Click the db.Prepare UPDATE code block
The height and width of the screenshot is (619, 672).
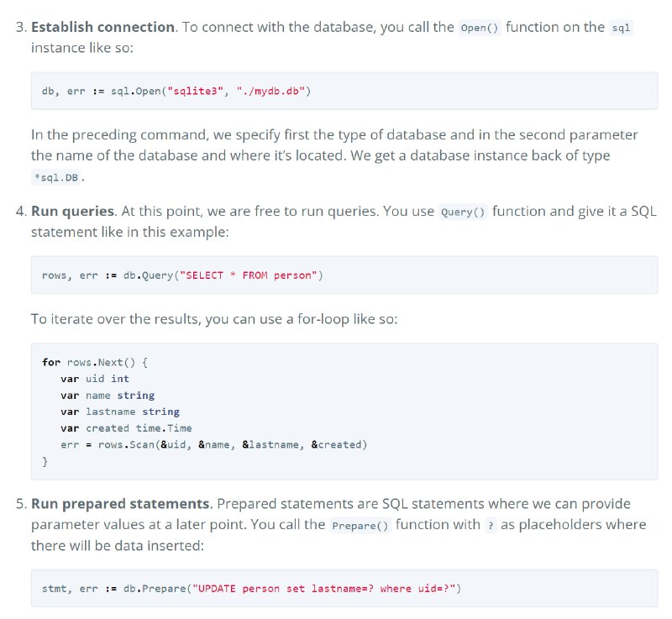(x=344, y=588)
